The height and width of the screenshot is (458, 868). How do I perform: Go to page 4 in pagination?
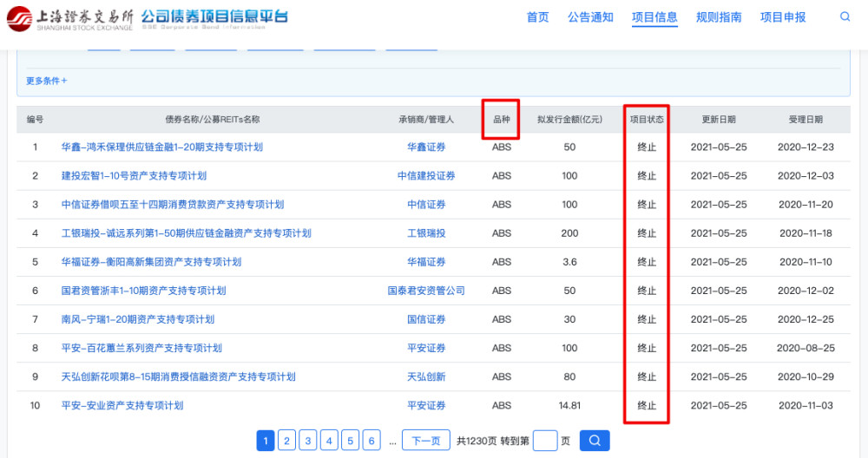329,441
